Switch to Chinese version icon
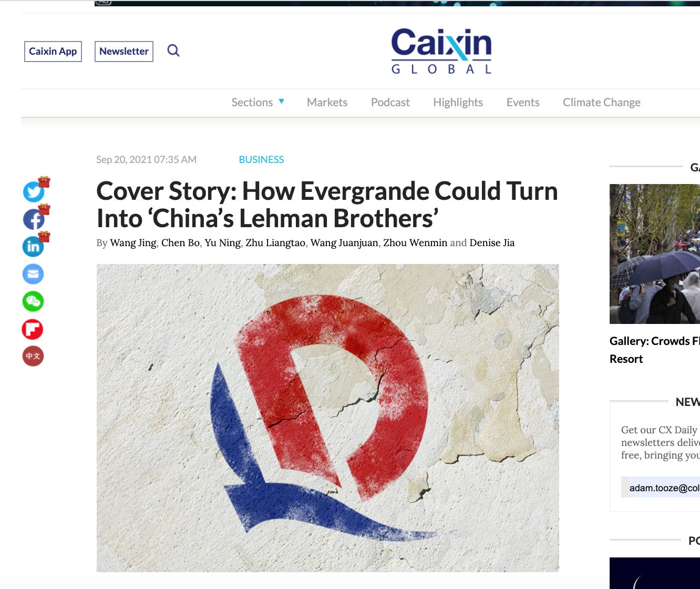This screenshot has width=700, height=589. tap(33, 357)
